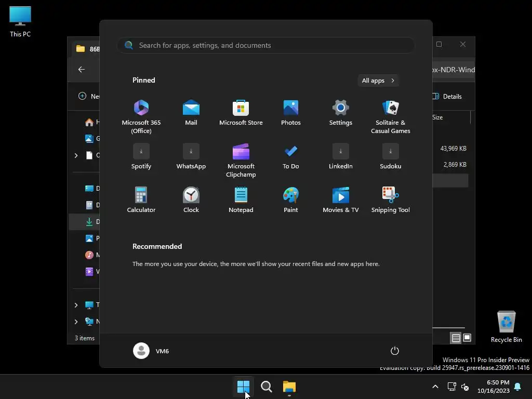The height and width of the screenshot is (399, 532).
Task: Open Documents in Explorer's navigation pane
Action: point(92,205)
